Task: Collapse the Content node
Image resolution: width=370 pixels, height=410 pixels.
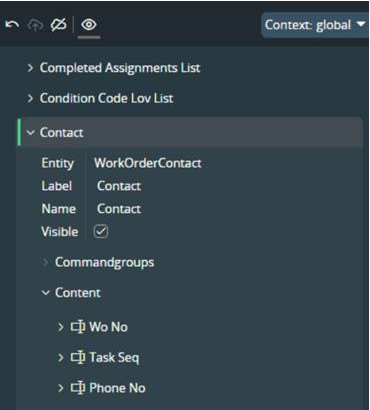Action: (46, 293)
